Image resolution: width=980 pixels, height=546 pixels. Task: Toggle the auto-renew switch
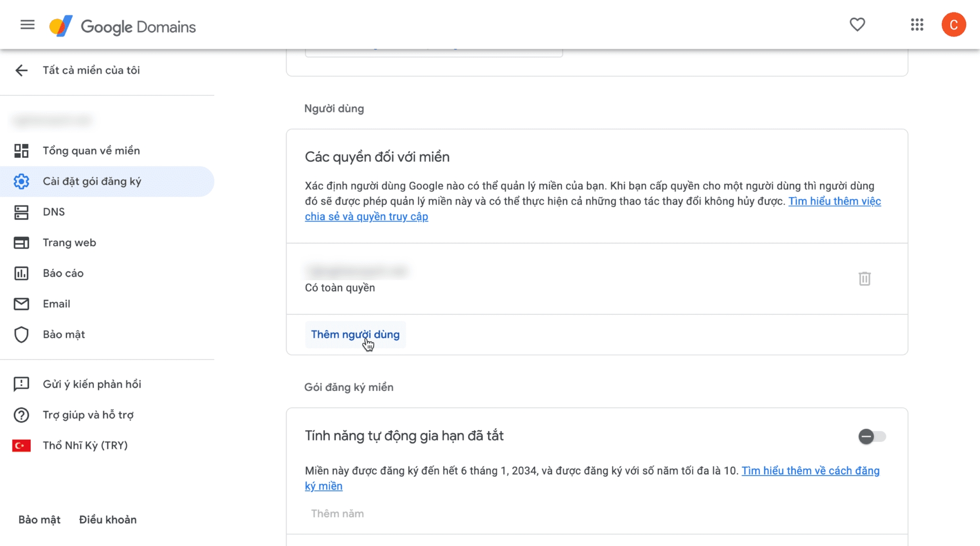[x=871, y=436]
